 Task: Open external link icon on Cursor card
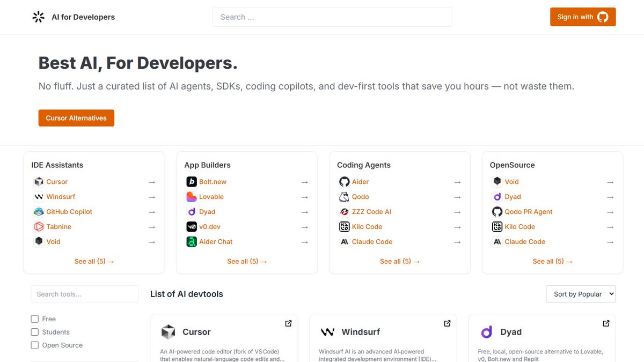click(288, 323)
